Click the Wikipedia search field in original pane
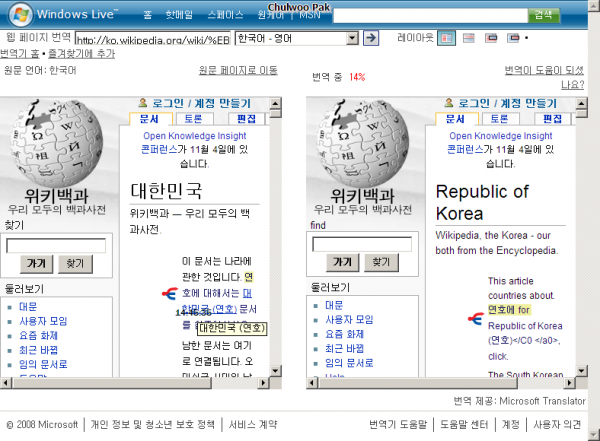 (56, 246)
